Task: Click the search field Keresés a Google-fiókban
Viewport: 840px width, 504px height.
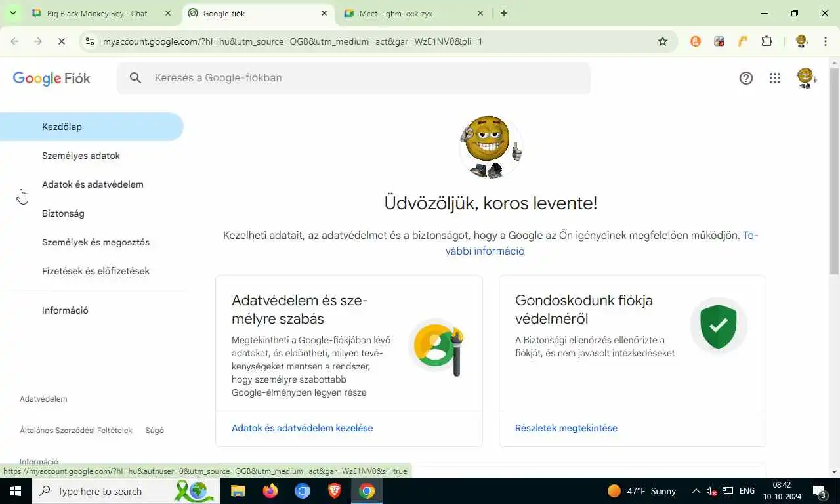Action: coord(354,78)
